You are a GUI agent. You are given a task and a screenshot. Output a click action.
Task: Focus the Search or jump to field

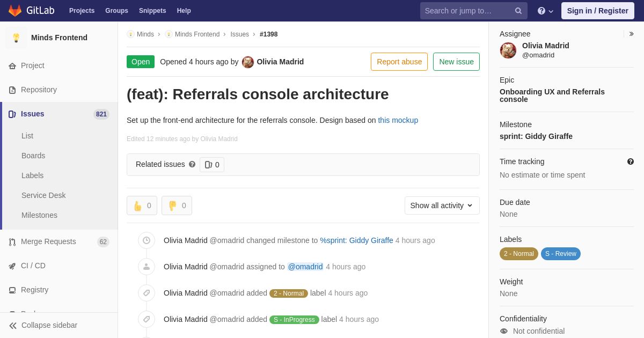(466, 11)
